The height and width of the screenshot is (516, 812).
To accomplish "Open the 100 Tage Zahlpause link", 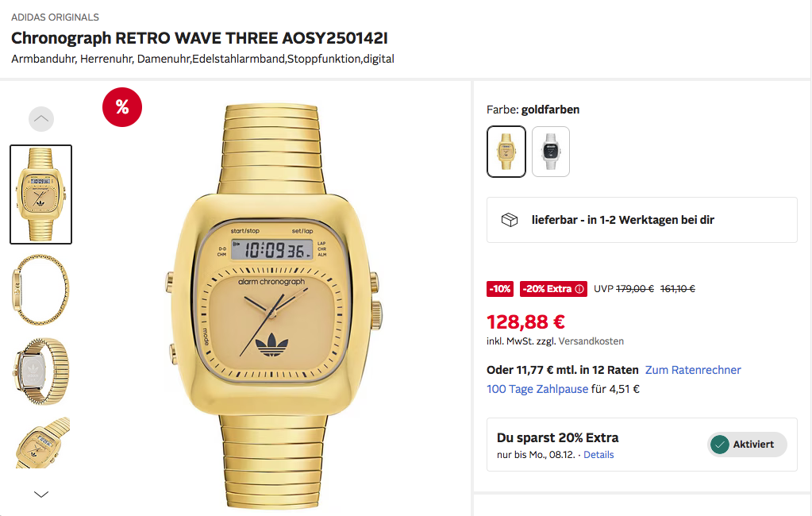I will point(537,389).
